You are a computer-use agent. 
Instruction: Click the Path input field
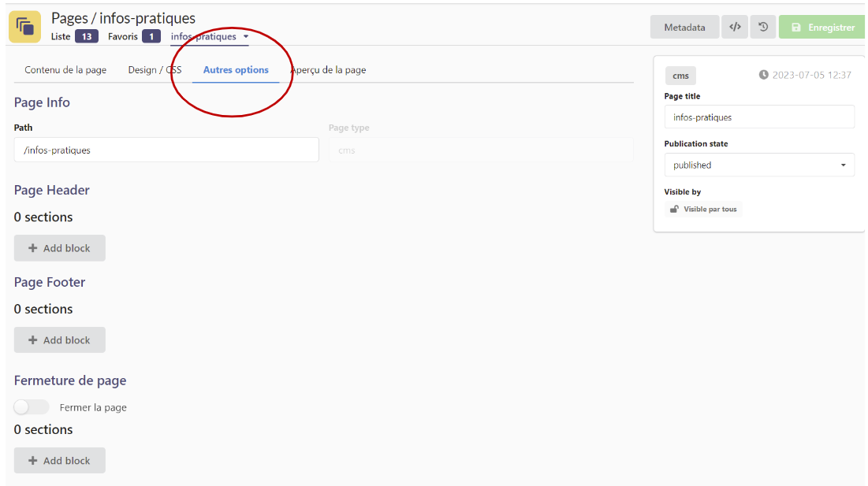click(166, 150)
